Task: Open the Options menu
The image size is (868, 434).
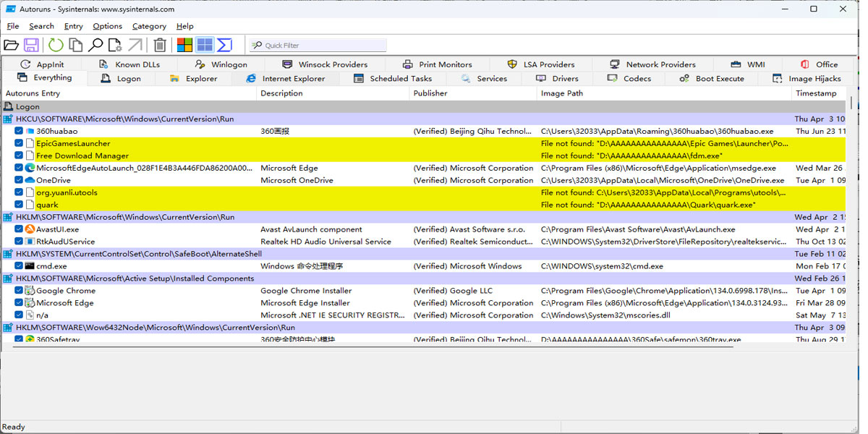Action: [107, 26]
